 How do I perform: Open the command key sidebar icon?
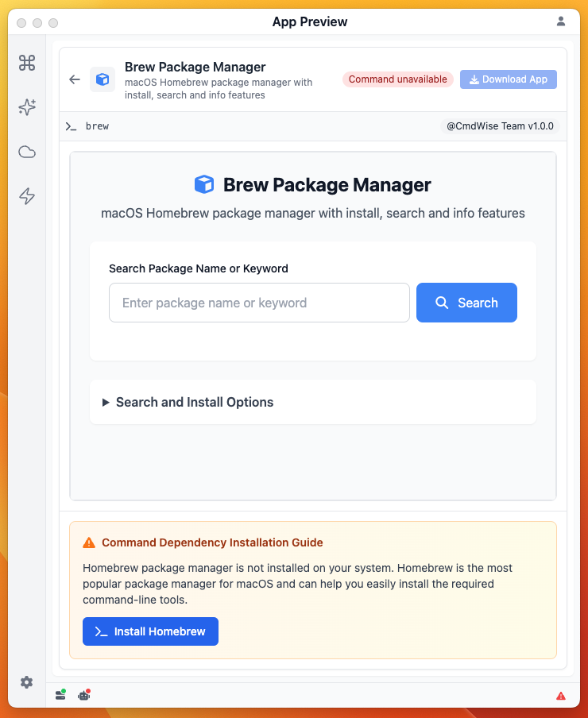click(26, 63)
